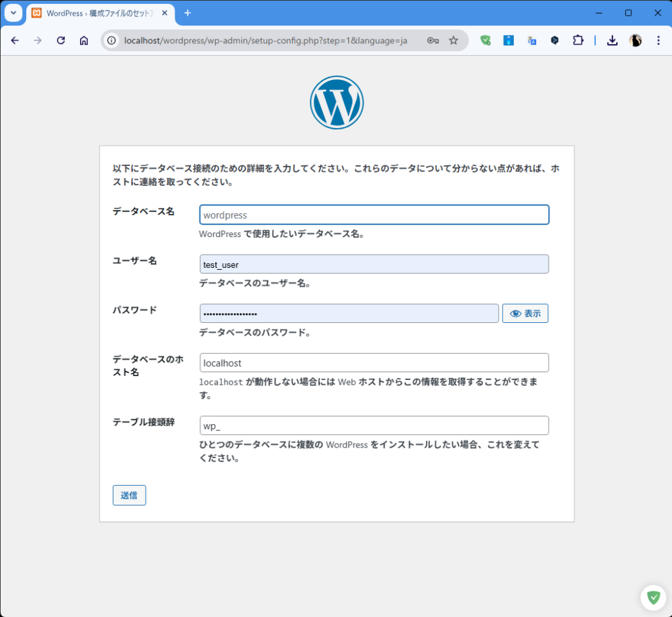Click the green shield extension icon
The width and height of the screenshot is (672, 617).
tap(486, 40)
